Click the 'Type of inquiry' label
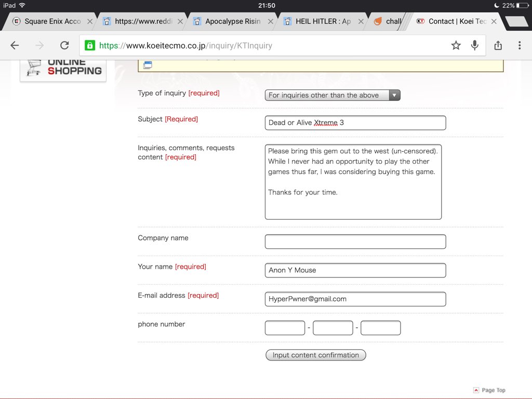 point(162,93)
